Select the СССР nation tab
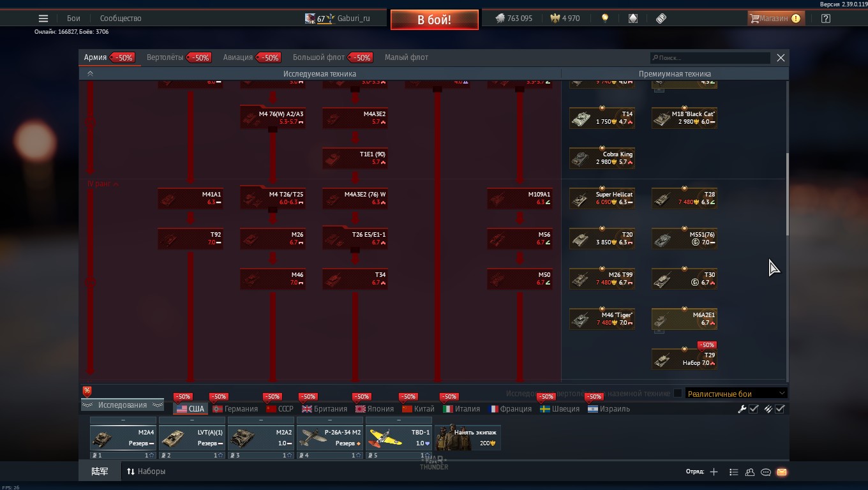Image resolution: width=868 pixels, height=490 pixels. coord(280,409)
